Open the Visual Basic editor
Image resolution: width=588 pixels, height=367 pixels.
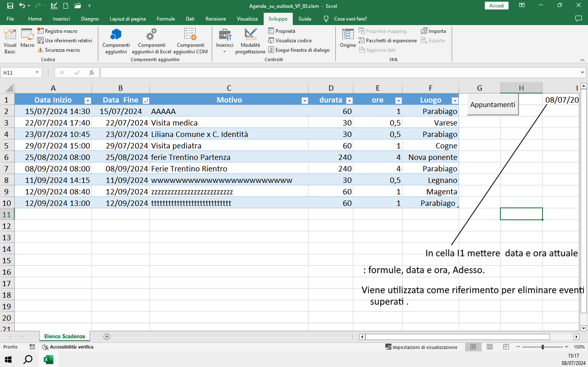tap(10, 41)
